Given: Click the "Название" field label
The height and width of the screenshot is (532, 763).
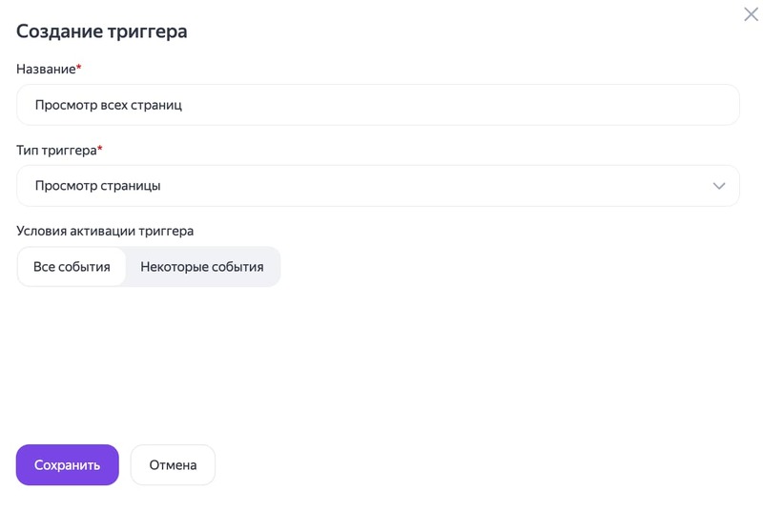Looking at the screenshot, I should (46, 69).
